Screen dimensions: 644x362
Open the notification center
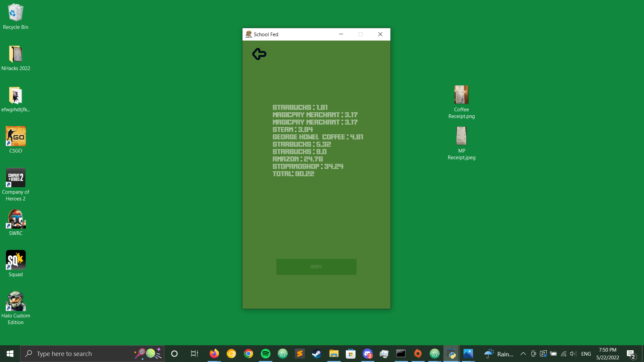(x=631, y=354)
